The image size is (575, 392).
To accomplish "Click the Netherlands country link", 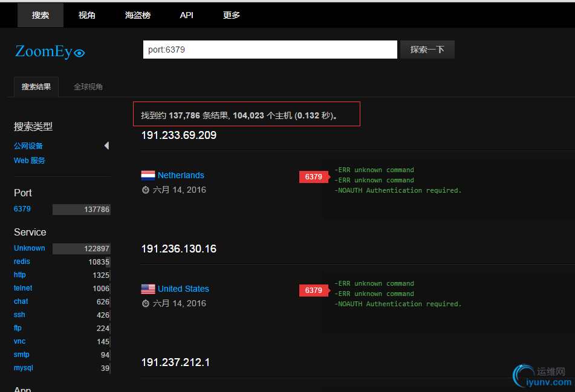I will [181, 175].
